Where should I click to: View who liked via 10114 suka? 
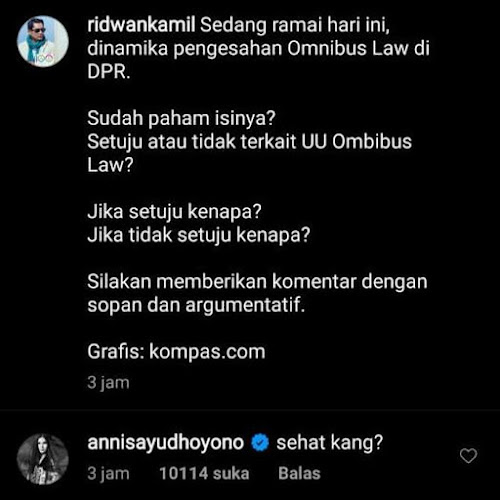(x=204, y=473)
